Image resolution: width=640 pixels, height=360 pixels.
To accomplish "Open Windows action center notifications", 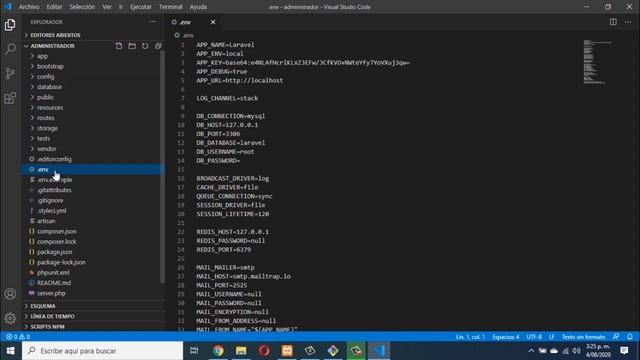I will (x=624, y=351).
